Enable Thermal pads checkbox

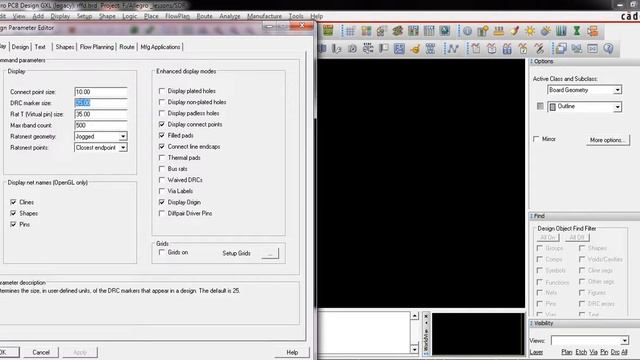tap(162, 158)
